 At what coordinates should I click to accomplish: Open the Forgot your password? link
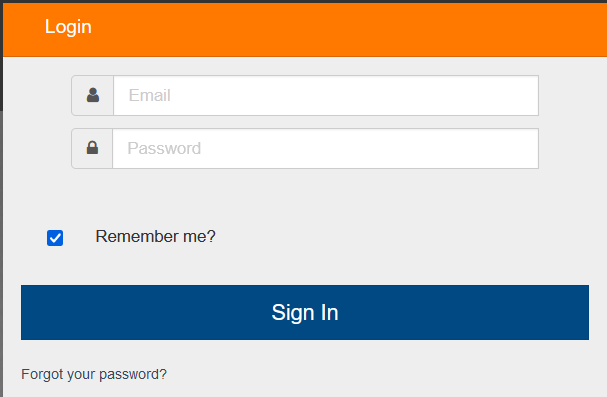(94, 374)
